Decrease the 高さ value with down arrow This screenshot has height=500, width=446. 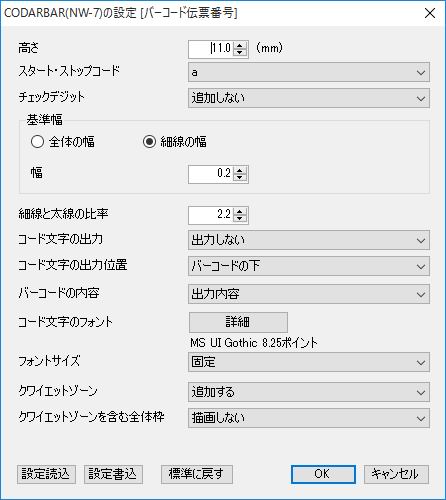tap(240, 53)
